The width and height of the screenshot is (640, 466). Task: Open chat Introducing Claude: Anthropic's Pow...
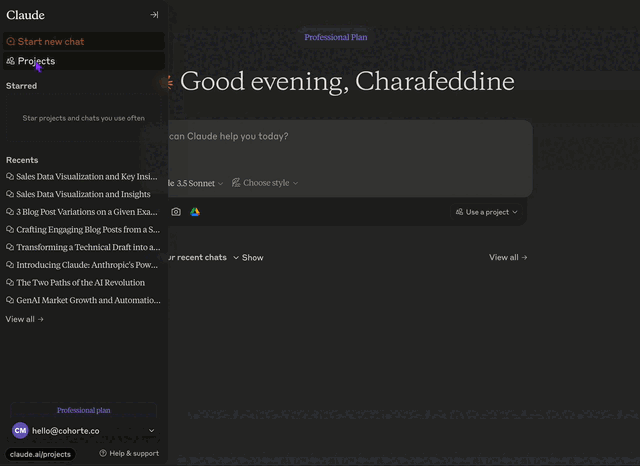[x=82, y=265]
